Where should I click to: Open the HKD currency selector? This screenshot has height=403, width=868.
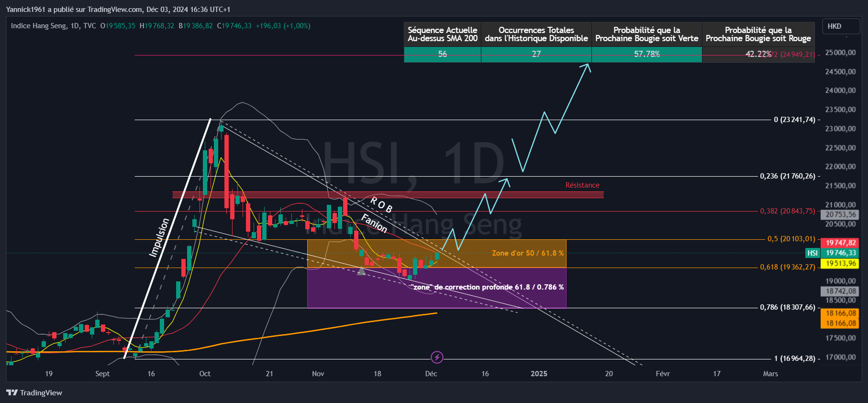(x=841, y=26)
